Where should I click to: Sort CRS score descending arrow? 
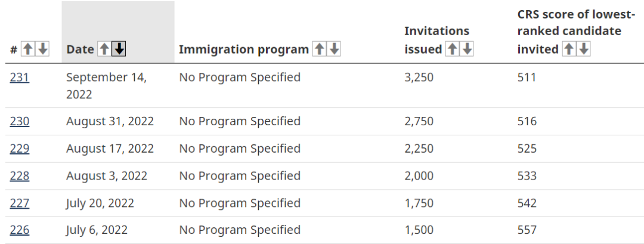tap(584, 50)
